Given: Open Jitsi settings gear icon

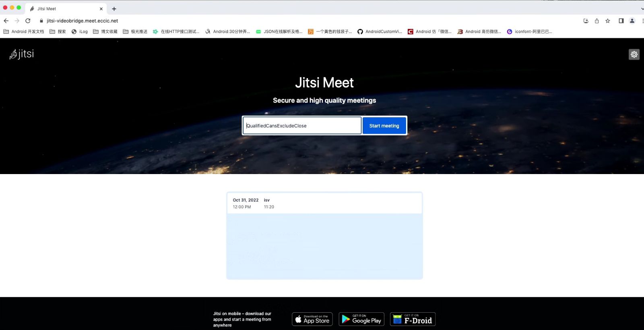Looking at the screenshot, I should click(x=634, y=54).
